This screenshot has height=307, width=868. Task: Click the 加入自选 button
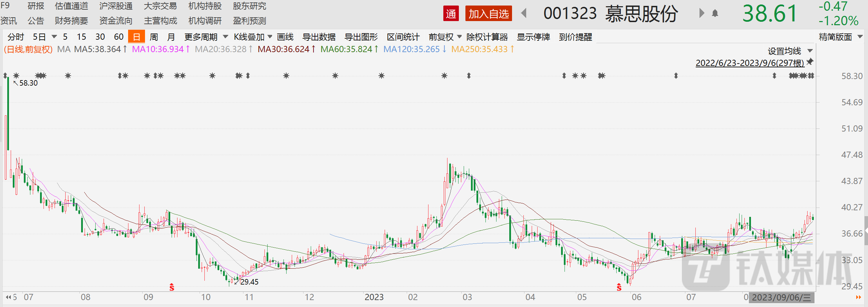pos(488,14)
